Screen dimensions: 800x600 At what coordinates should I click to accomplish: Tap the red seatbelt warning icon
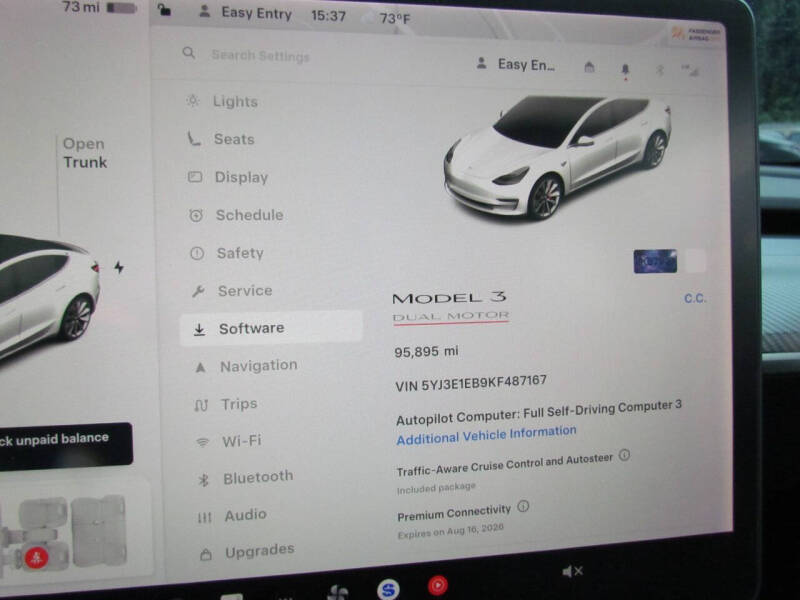(x=36, y=558)
